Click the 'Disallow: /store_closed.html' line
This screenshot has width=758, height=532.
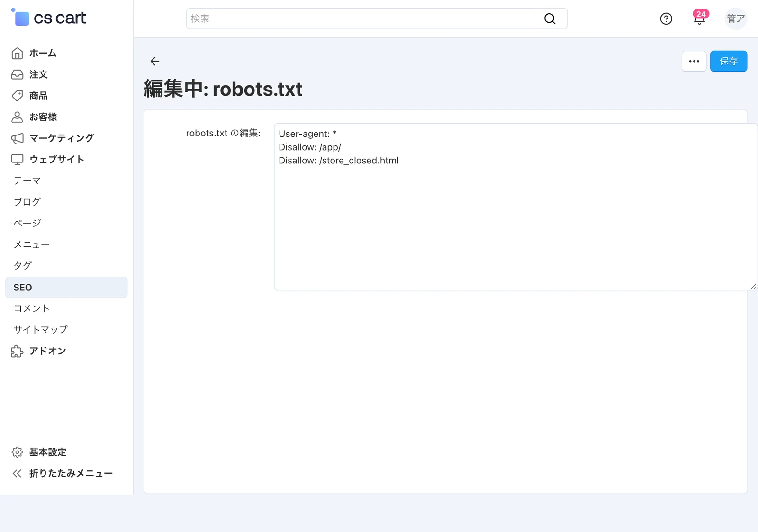[x=339, y=161]
